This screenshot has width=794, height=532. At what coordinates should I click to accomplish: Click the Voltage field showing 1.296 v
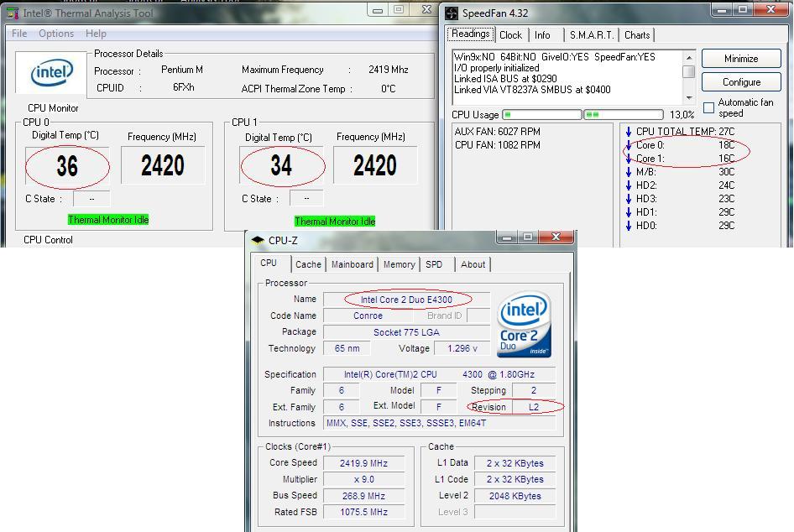click(462, 348)
